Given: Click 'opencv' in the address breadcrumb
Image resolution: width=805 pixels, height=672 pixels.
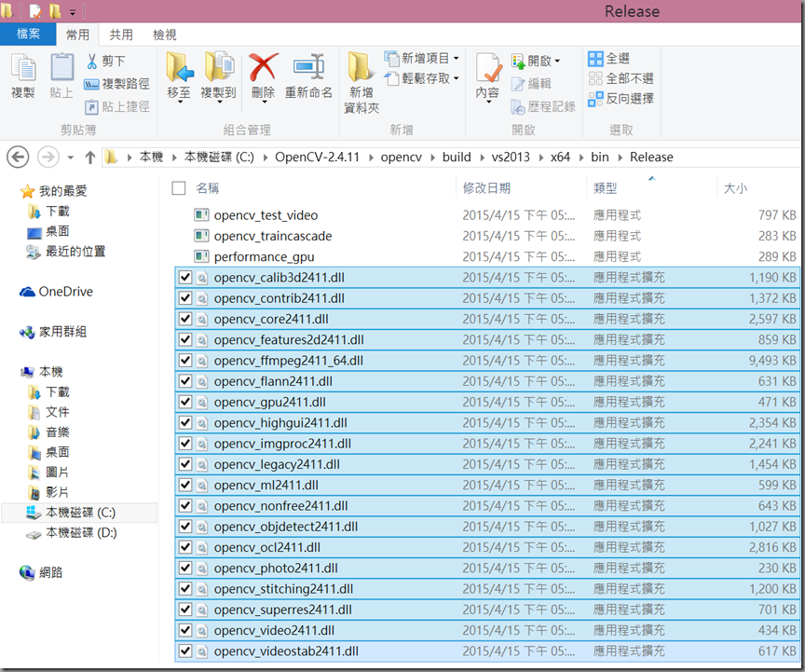Looking at the screenshot, I should 401,158.
